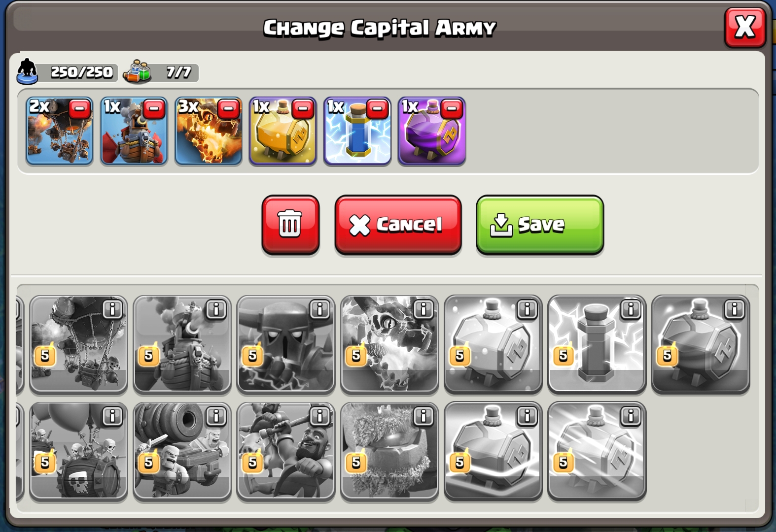
Task: Remove the yellow Heal spell from the army
Action: tap(303, 109)
